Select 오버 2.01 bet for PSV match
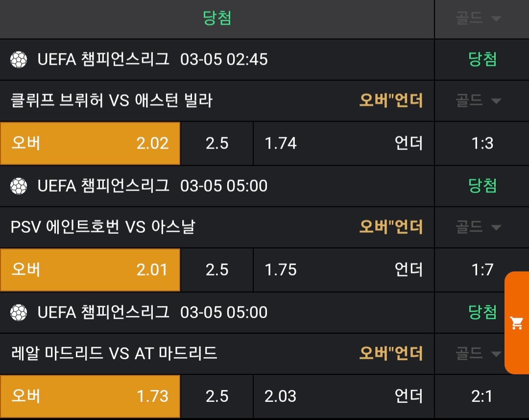The width and height of the screenshot is (529, 420). click(90, 270)
